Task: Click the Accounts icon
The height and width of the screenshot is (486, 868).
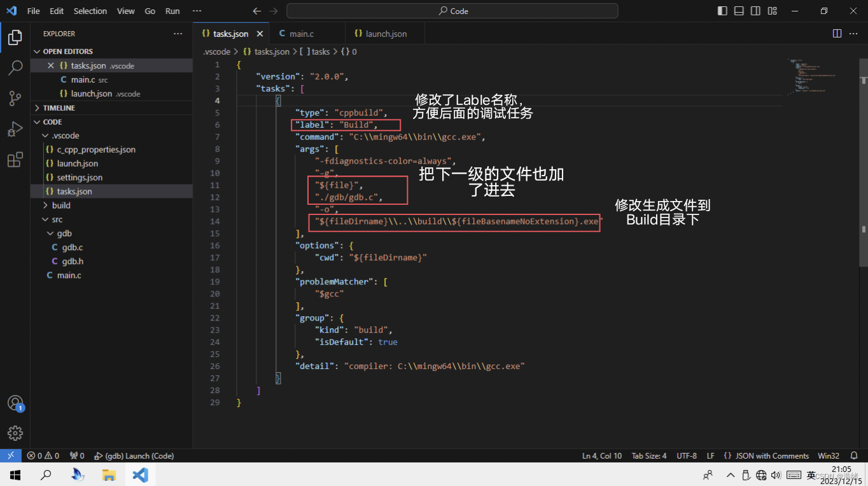Action: tap(15, 403)
